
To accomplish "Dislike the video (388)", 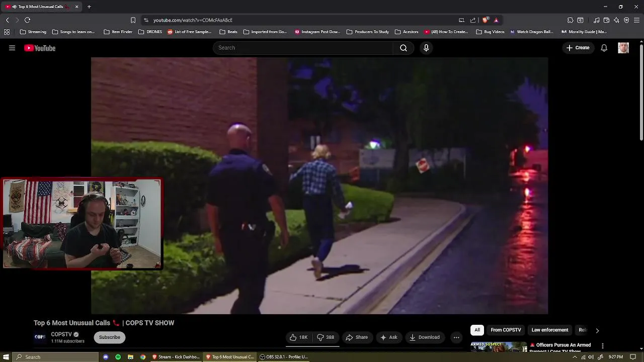I will coord(326,337).
